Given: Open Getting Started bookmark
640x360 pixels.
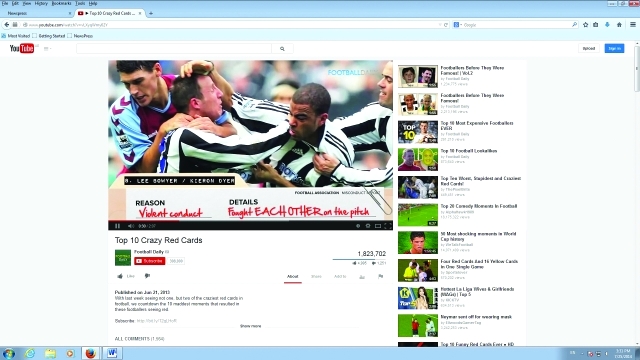Looking at the screenshot, I should pyautogui.click(x=49, y=36).
